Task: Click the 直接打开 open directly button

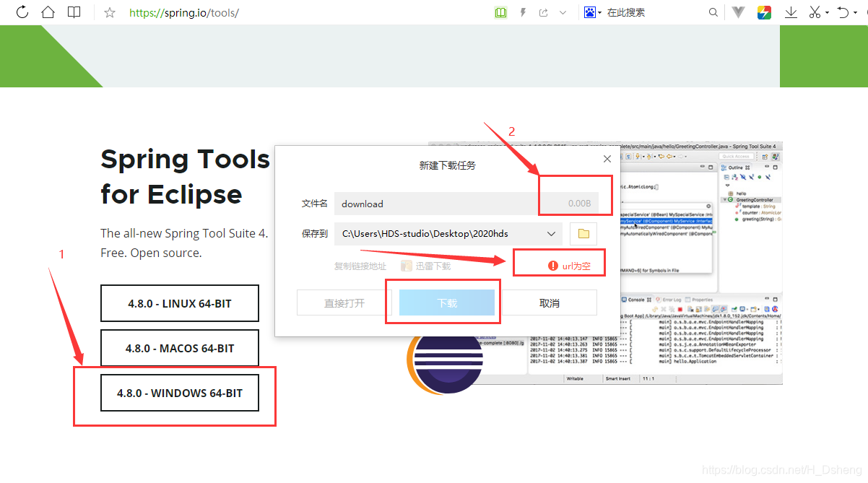Action: [344, 303]
